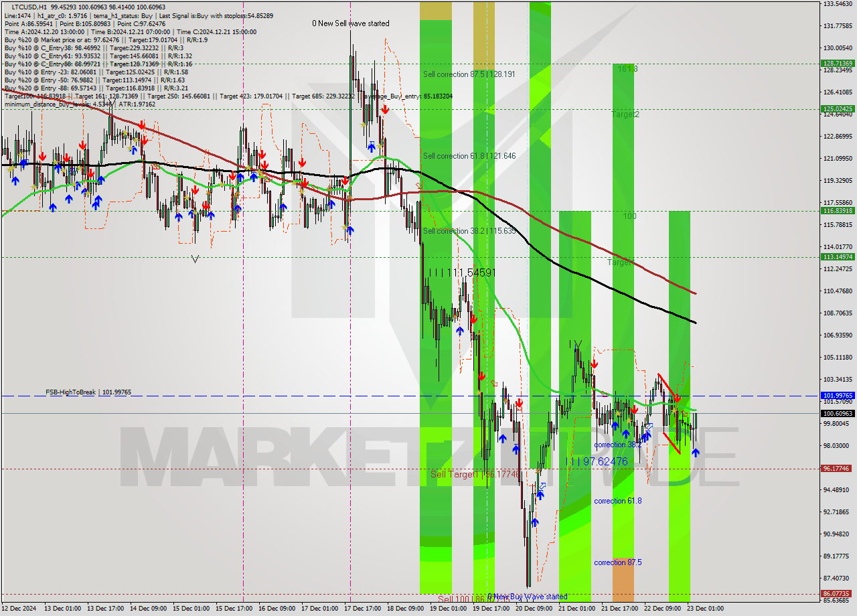This screenshot has width=857, height=616.
Task: Select the blue 'correction 61.8' label
Action: (x=618, y=501)
